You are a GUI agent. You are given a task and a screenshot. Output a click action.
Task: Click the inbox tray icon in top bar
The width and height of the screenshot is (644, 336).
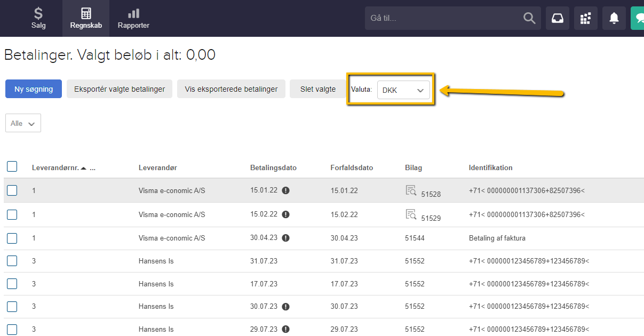pyautogui.click(x=557, y=18)
